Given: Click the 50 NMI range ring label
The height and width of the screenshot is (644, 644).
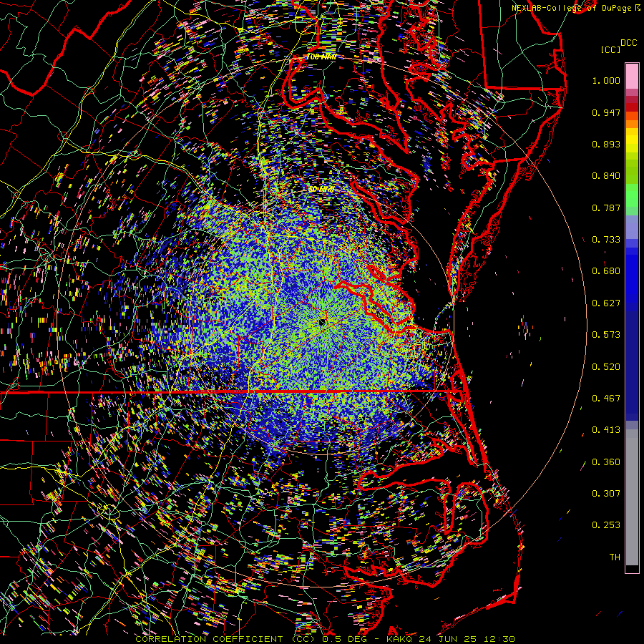Looking at the screenshot, I should [x=321, y=190].
